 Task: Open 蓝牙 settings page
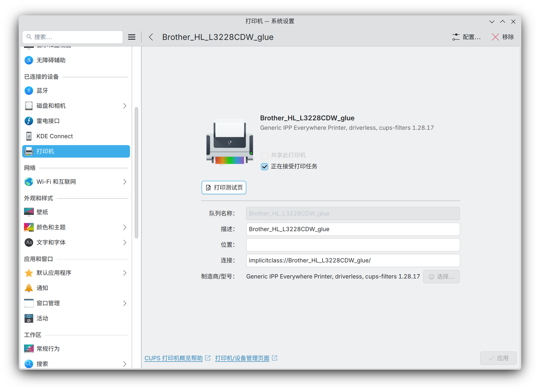(76, 91)
